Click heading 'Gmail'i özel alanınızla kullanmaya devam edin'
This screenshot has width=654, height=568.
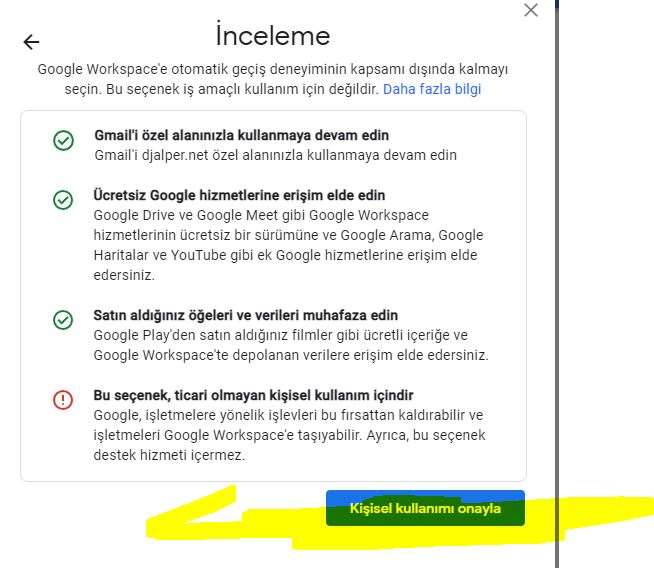241,135
